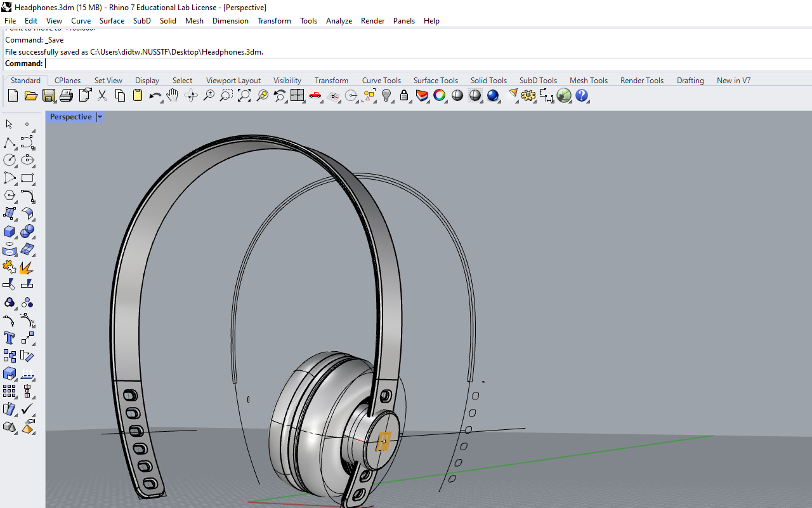Click the Undo arrow icon
The image size is (812, 508).
(155, 96)
